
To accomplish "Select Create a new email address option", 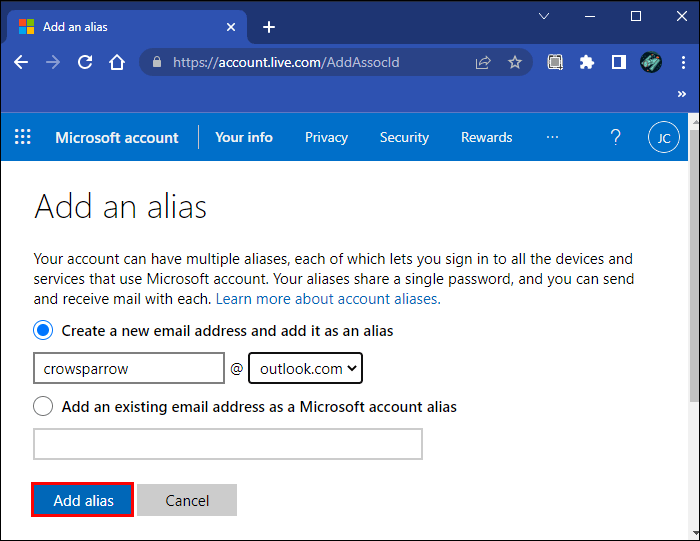I will tap(43, 330).
